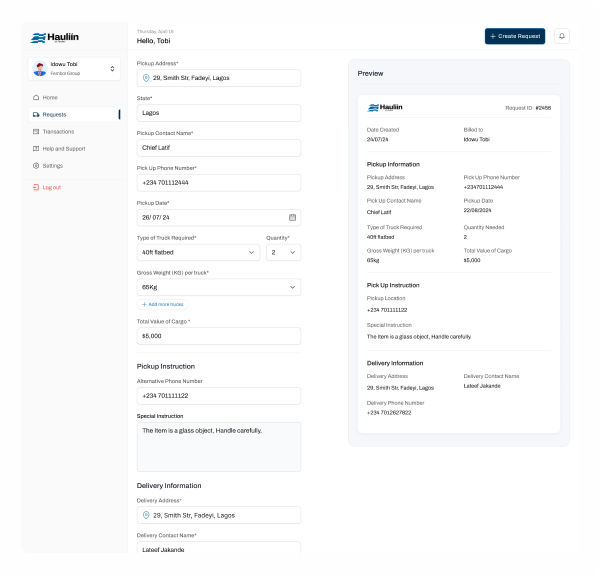599x577 pixels.
Task: Click the Create Request button
Action: (x=515, y=36)
